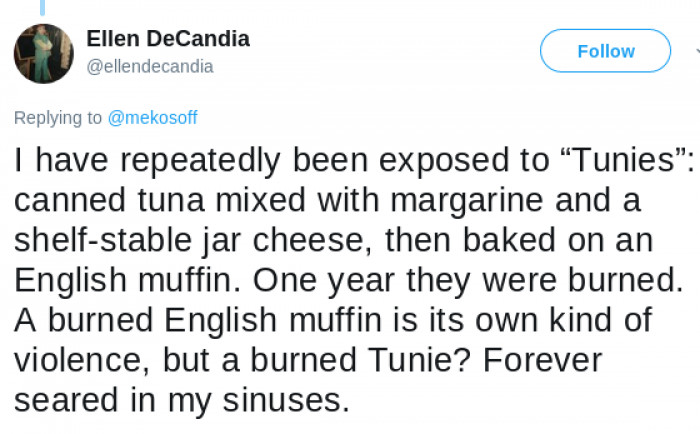Viewport: 700px width, 434px height.
Task: Click the word "Forever" in the tweet
Action: pos(542,360)
